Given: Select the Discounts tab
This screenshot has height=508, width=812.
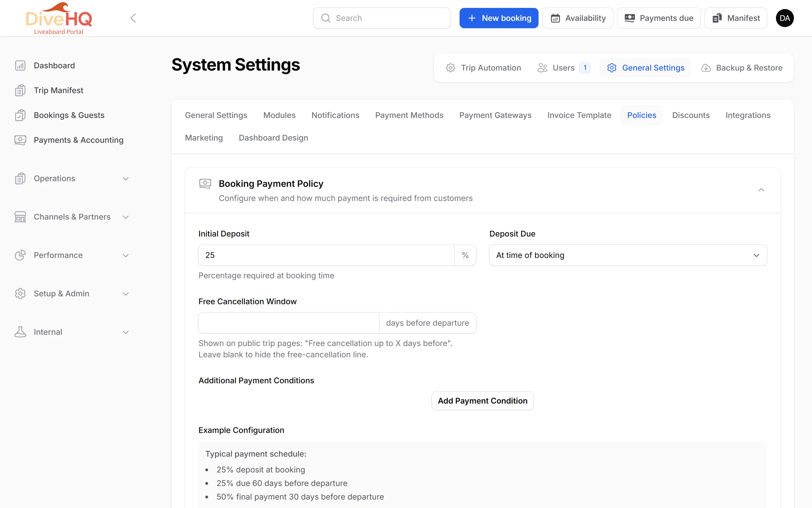Looking at the screenshot, I should (x=691, y=115).
